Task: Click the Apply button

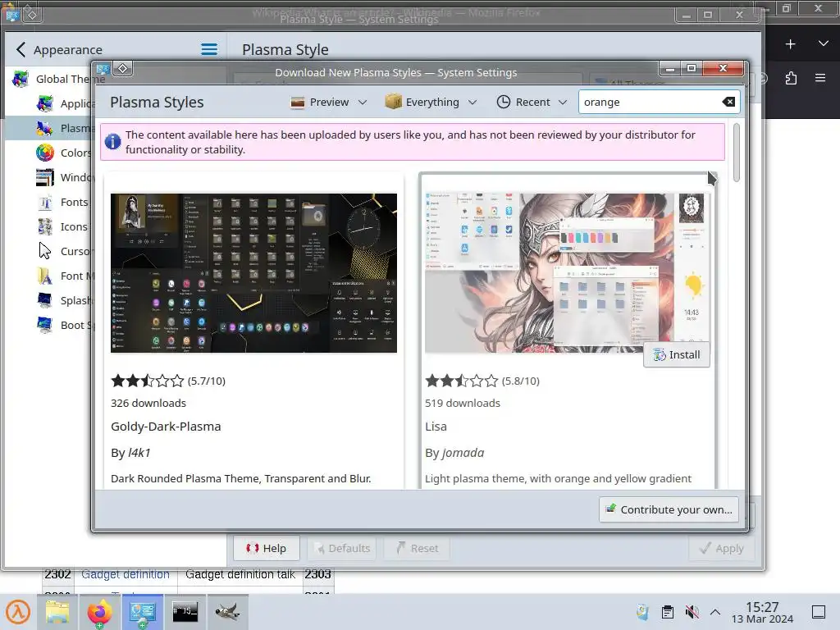Action: [722, 548]
